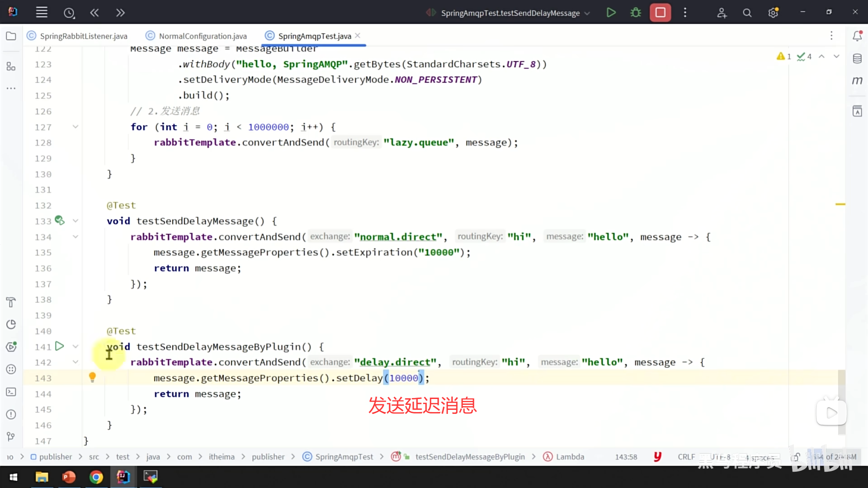This screenshot has height=488, width=868.
Task: Open the Search Everywhere magnifier icon
Action: [x=747, y=13]
